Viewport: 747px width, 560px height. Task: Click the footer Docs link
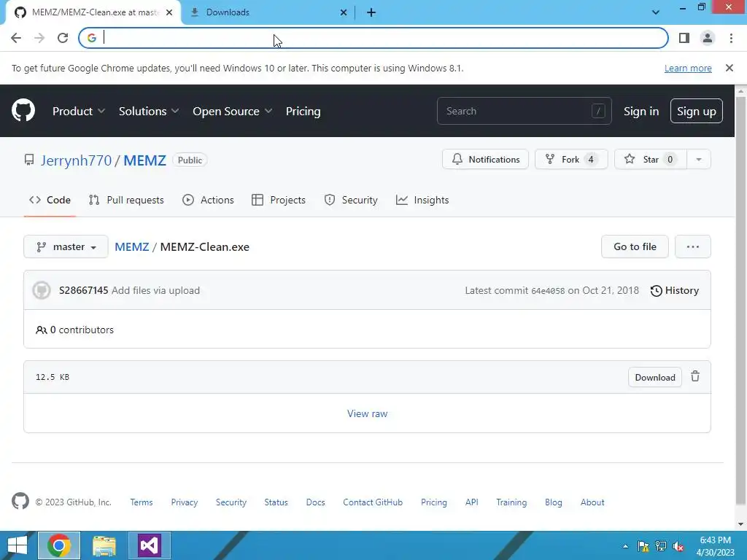point(315,502)
